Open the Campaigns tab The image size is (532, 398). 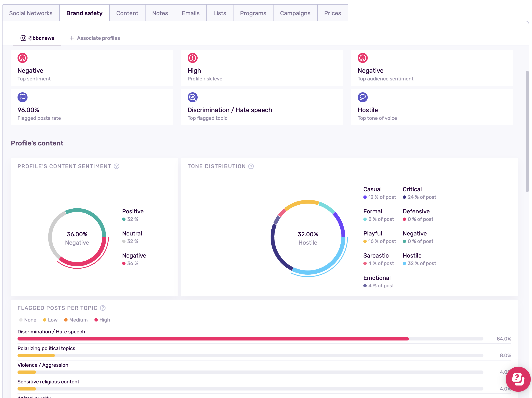pyautogui.click(x=295, y=13)
